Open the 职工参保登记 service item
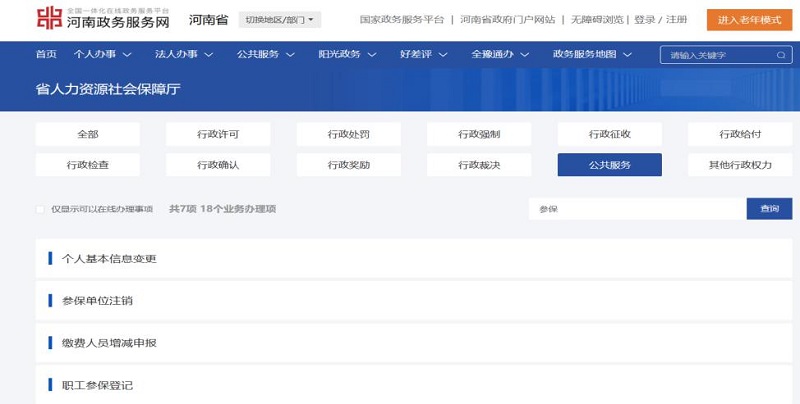This screenshot has width=800, height=404. coord(97,385)
